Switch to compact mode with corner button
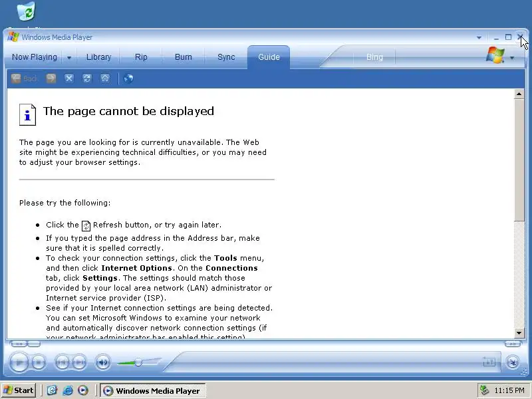 click(513, 362)
